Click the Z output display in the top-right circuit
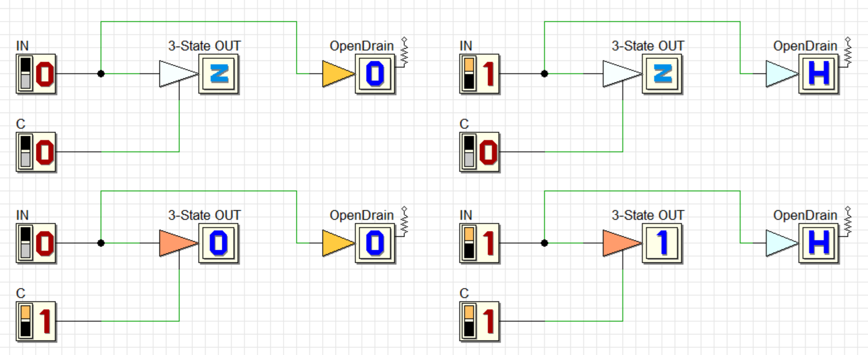 click(663, 74)
